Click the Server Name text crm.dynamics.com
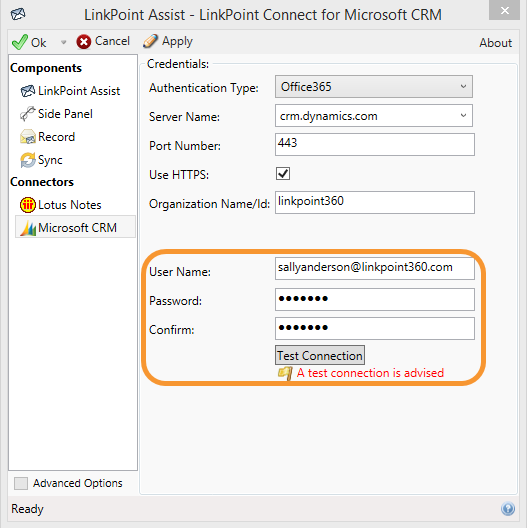Screen dimensions: 528x528 click(329, 116)
